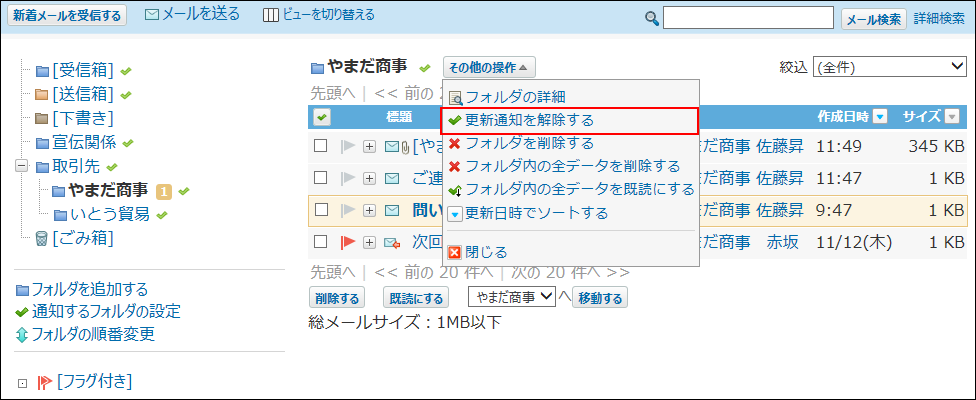Viewport: 976px width, 400px height.
Task: Open the やまだ商事 destination folder dropdown
Action: tap(512, 298)
